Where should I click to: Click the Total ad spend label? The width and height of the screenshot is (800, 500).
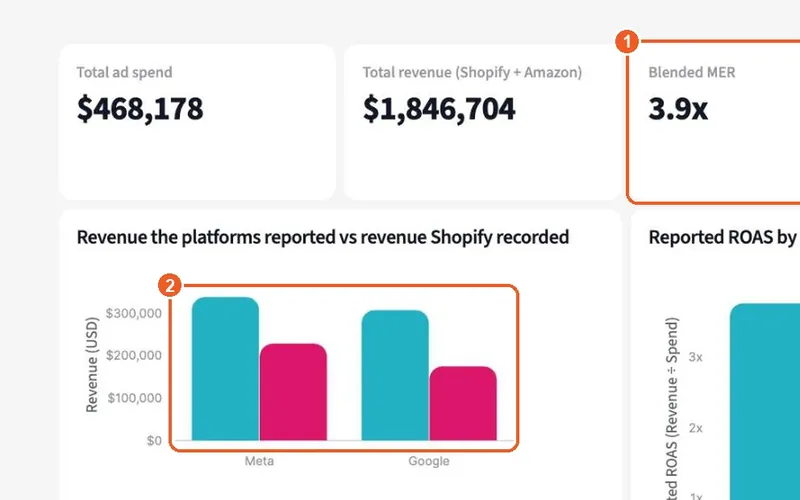click(x=124, y=72)
